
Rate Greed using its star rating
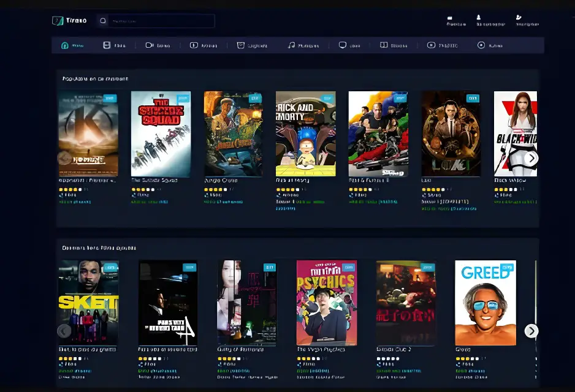[467, 359]
